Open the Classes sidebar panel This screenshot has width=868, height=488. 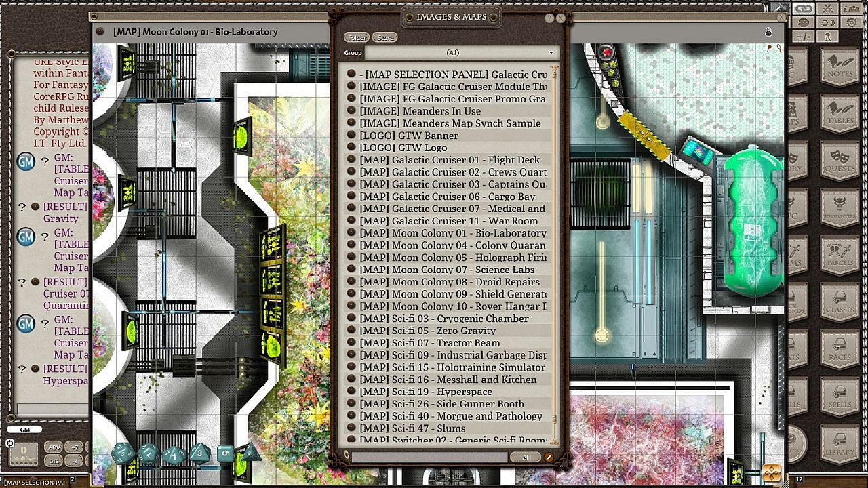(x=840, y=302)
